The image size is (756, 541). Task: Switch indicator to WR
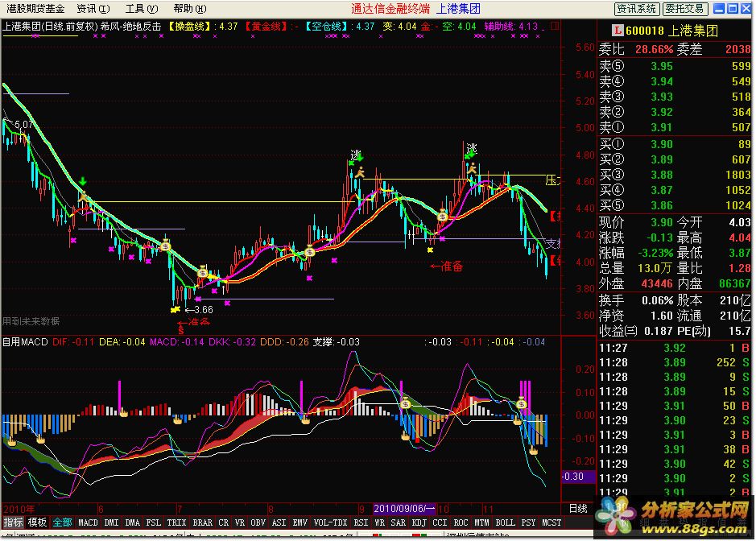pos(379,522)
